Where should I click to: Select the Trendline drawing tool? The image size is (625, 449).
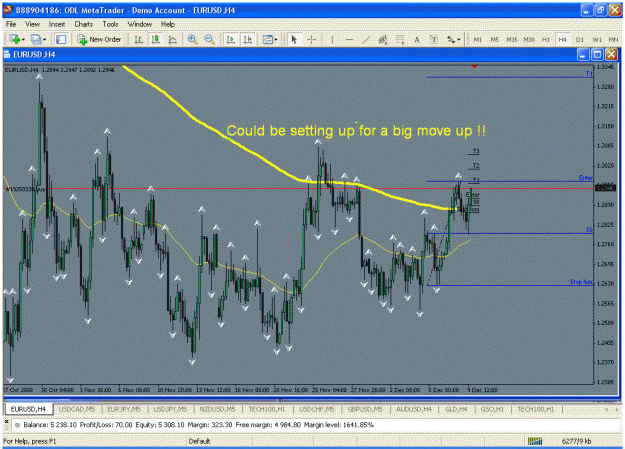tap(366, 39)
